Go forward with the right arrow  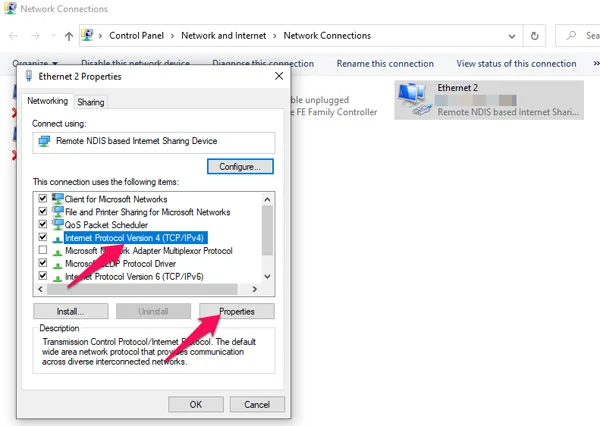tap(35, 36)
